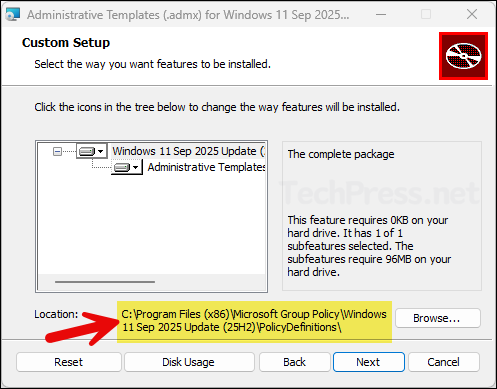This screenshot has width=497, height=389.
Task: Click the installer icon in the title bar
Action: [13, 15]
